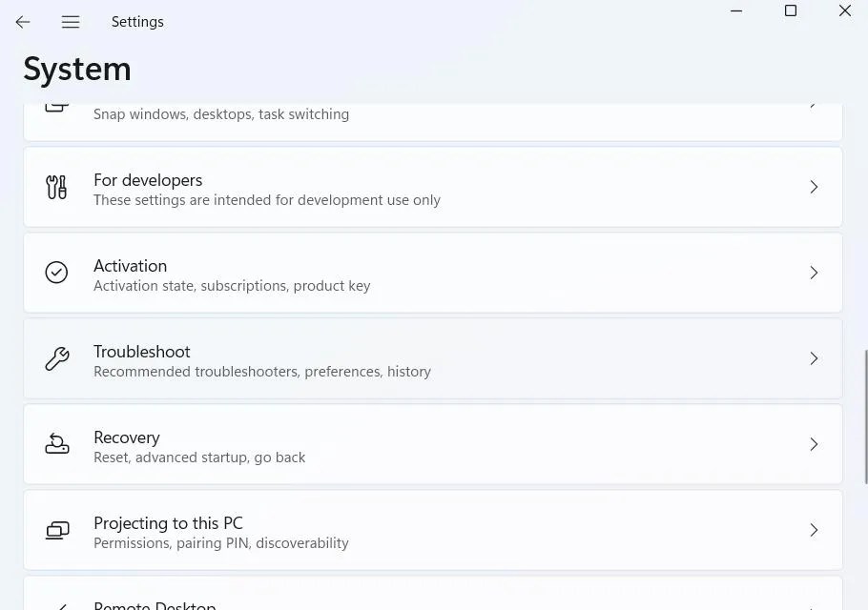This screenshot has width=868, height=610.
Task: Click the vertical scrollbar thumb
Action: coord(865,417)
